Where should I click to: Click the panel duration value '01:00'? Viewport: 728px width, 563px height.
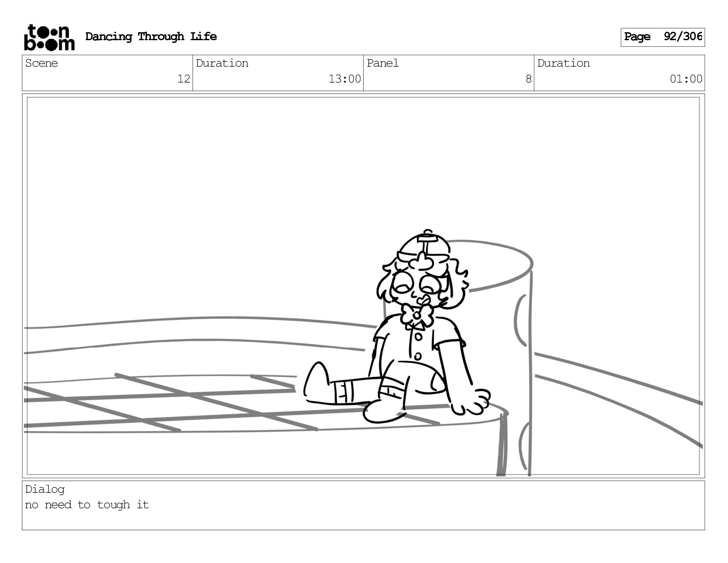pos(686,79)
